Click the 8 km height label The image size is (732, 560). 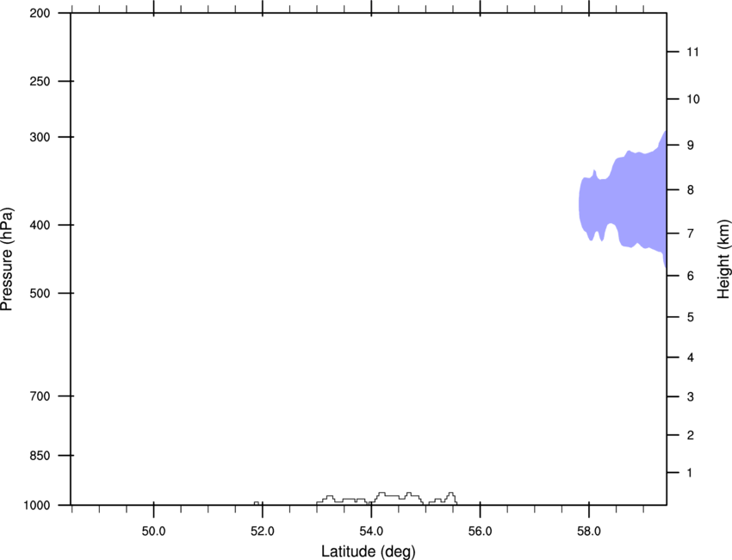pyautogui.click(x=691, y=190)
